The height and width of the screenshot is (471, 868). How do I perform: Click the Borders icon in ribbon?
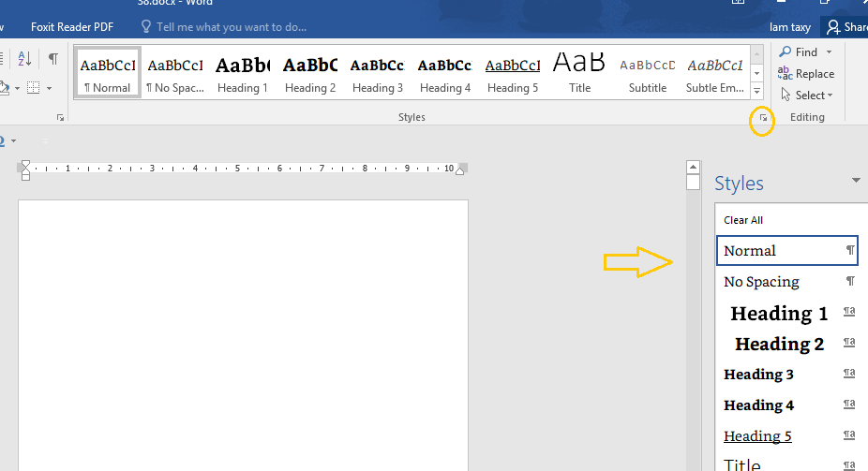click(33, 88)
